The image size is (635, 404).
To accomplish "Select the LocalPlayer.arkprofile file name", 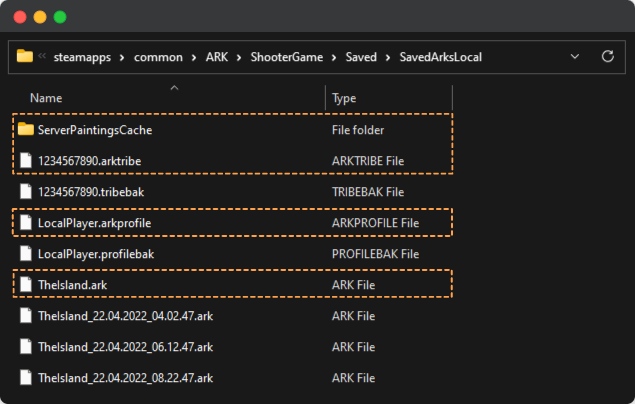I will [x=94, y=223].
